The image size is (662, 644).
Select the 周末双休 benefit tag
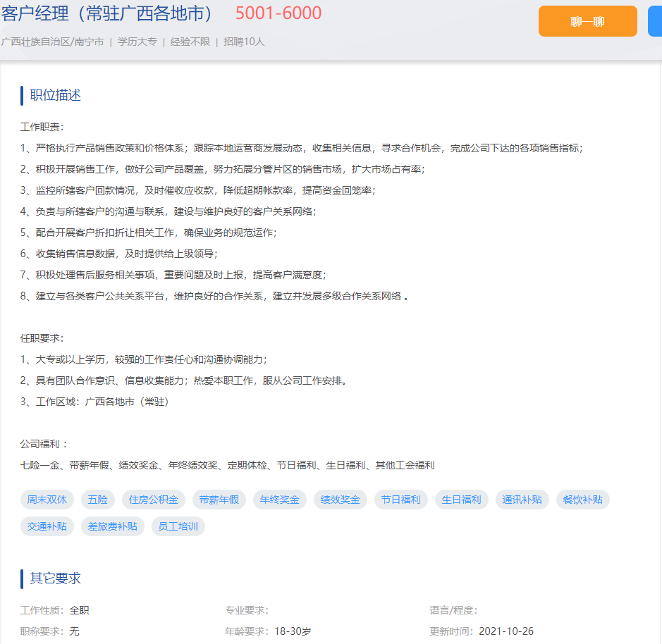[47, 500]
